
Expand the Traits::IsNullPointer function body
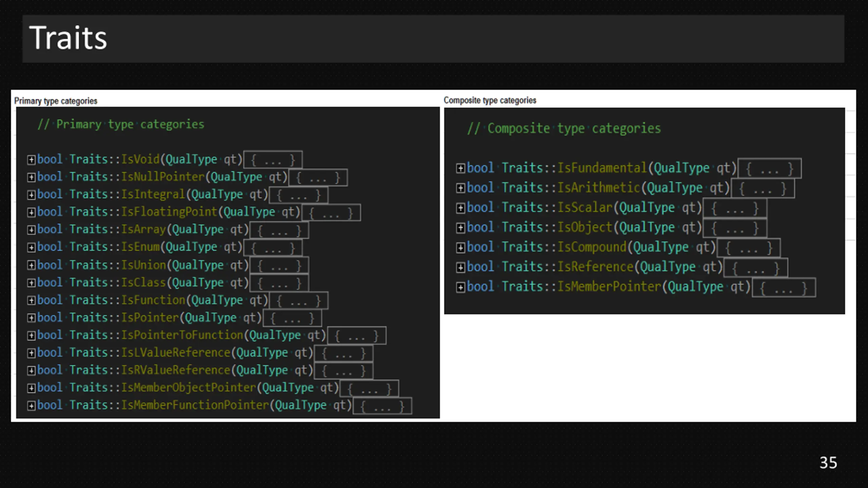point(31,177)
